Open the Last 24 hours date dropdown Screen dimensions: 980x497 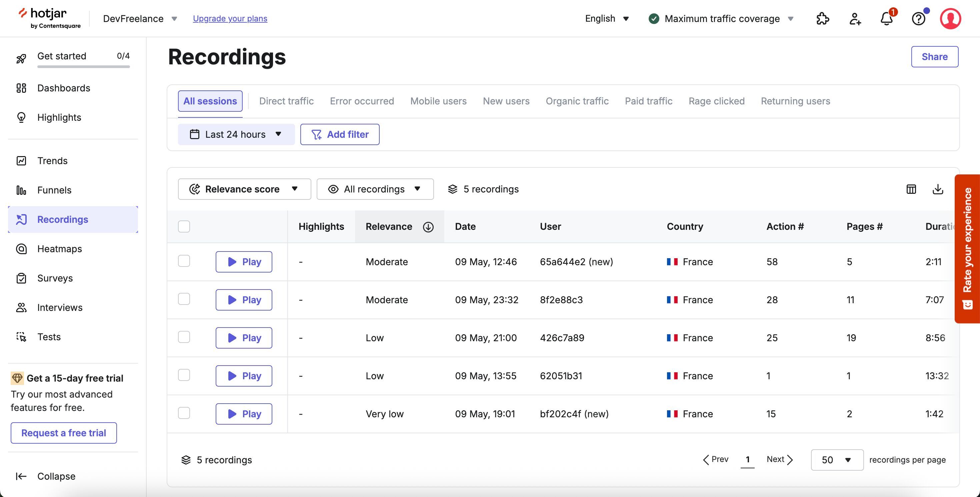(236, 134)
